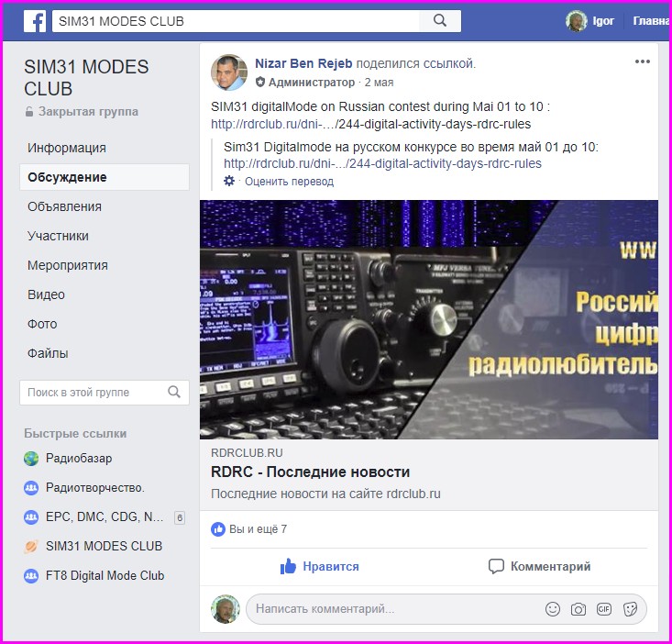Switch to the Объявления section
Screen dimensions: 672x644
click(64, 206)
